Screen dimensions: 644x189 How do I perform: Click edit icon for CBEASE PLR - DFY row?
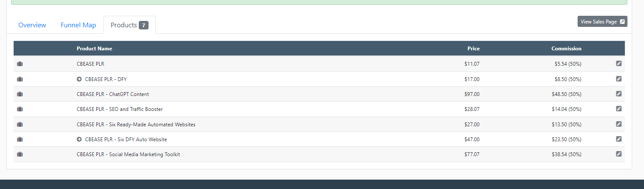click(x=618, y=79)
